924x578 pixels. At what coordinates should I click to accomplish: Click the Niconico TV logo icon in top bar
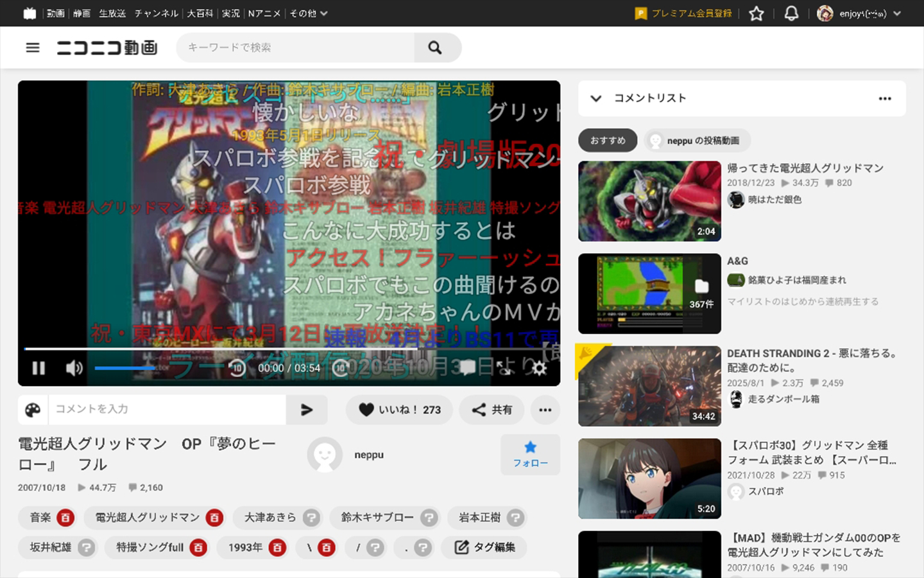pyautogui.click(x=30, y=13)
